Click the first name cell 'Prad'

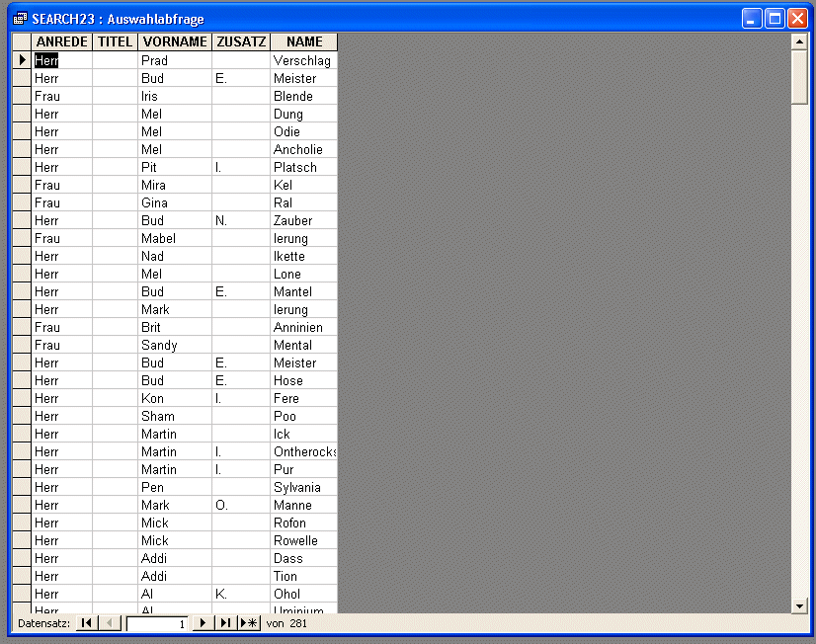pyautogui.click(x=175, y=60)
